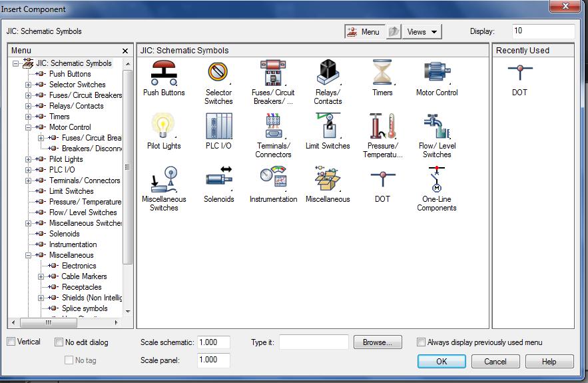Expand the Terminals/Connectors tree node
The height and width of the screenshot is (383, 588).
(x=28, y=181)
